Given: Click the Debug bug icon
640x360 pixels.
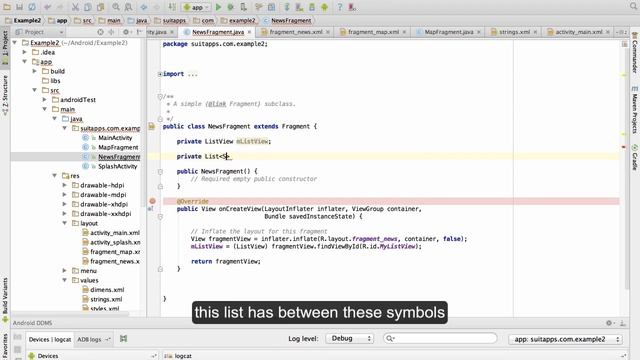Looking at the screenshot, I should (x=231, y=7).
